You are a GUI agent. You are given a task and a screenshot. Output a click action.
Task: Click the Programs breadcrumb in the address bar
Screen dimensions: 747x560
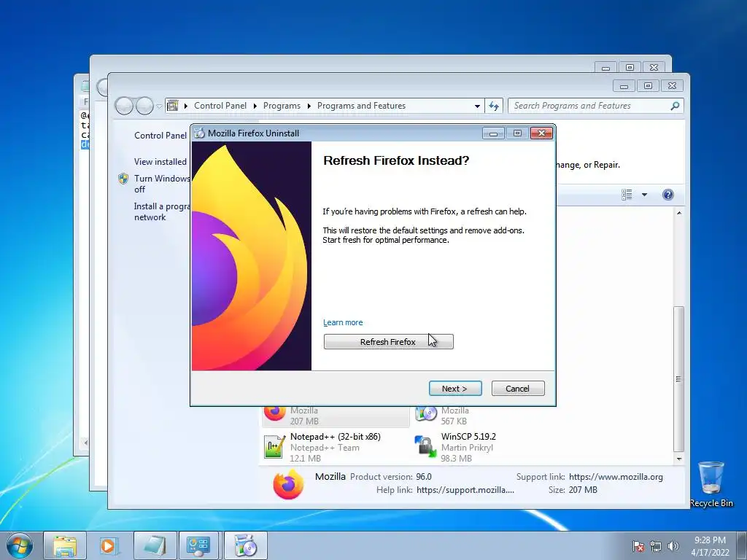[282, 106]
